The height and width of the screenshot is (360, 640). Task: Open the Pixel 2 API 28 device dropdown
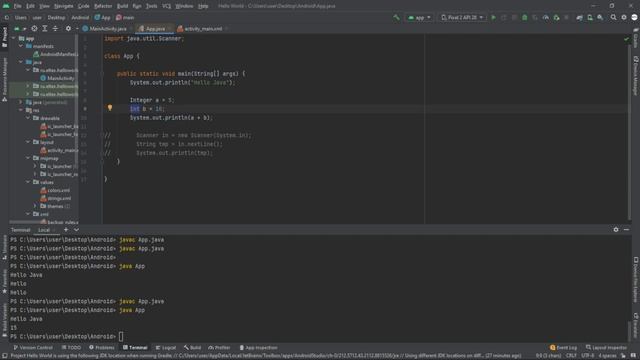pyautogui.click(x=462, y=18)
